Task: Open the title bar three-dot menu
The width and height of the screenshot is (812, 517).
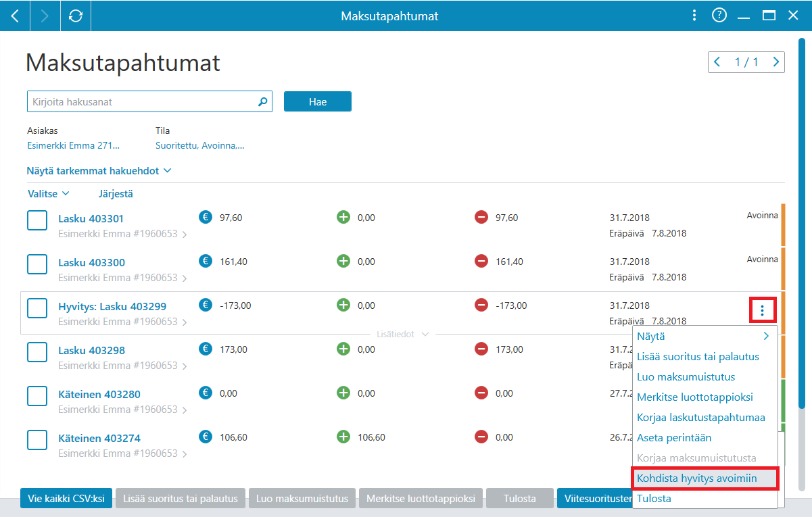Action: click(693, 16)
